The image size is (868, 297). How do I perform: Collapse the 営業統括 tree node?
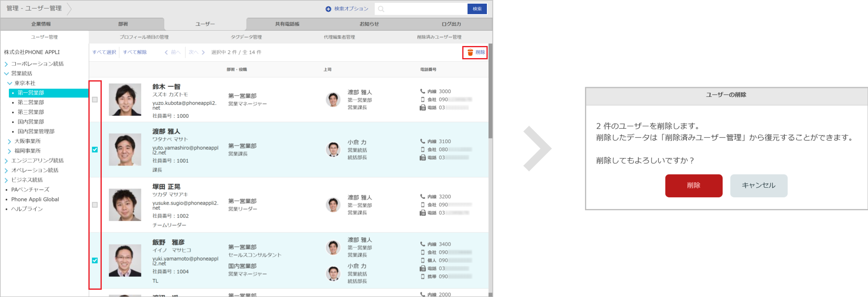(6, 74)
